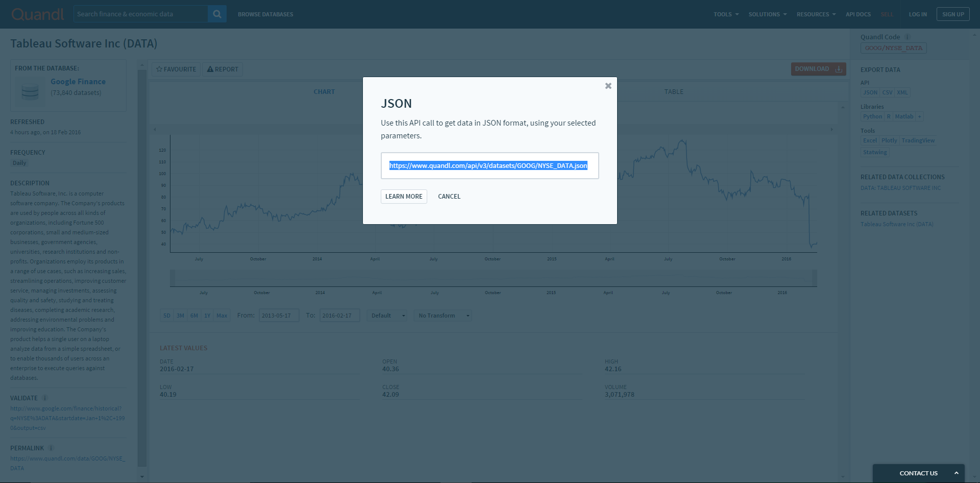Open the Google Finance database link

coord(78,82)
